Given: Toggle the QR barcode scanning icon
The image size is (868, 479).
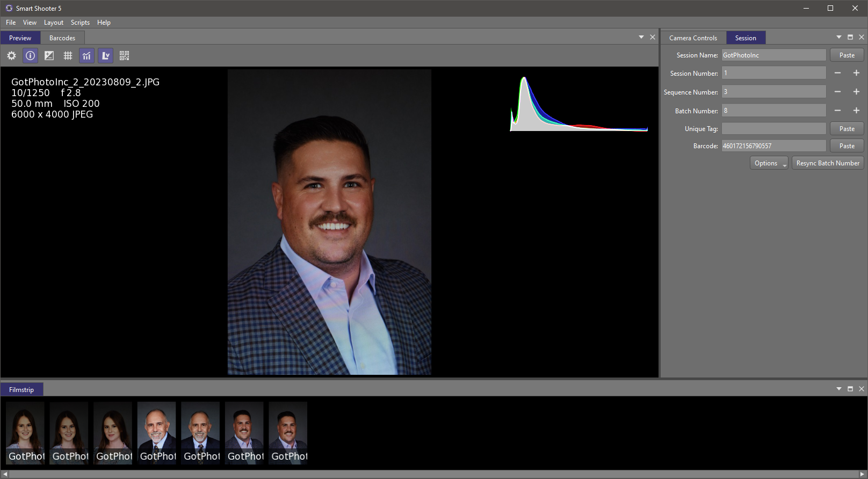Looking at the screenshot, I should pos(124,55).
